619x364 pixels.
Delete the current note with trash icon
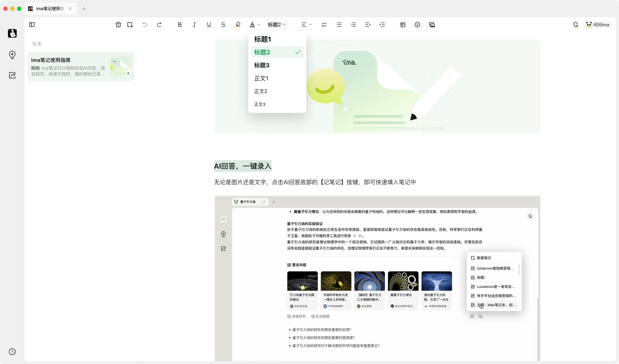(x=118, y=25)
